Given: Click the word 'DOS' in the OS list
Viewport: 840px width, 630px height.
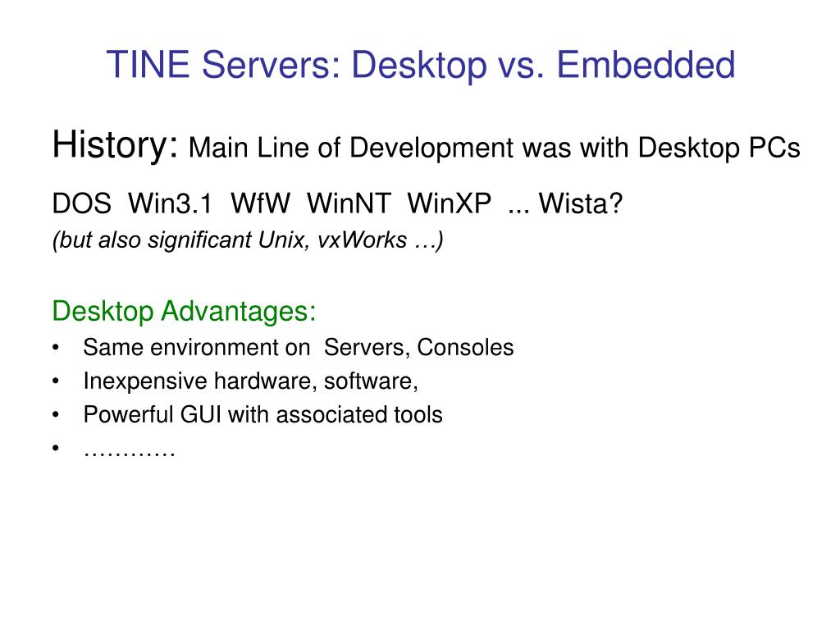Looking at the screenshot, I should [81, 204].
